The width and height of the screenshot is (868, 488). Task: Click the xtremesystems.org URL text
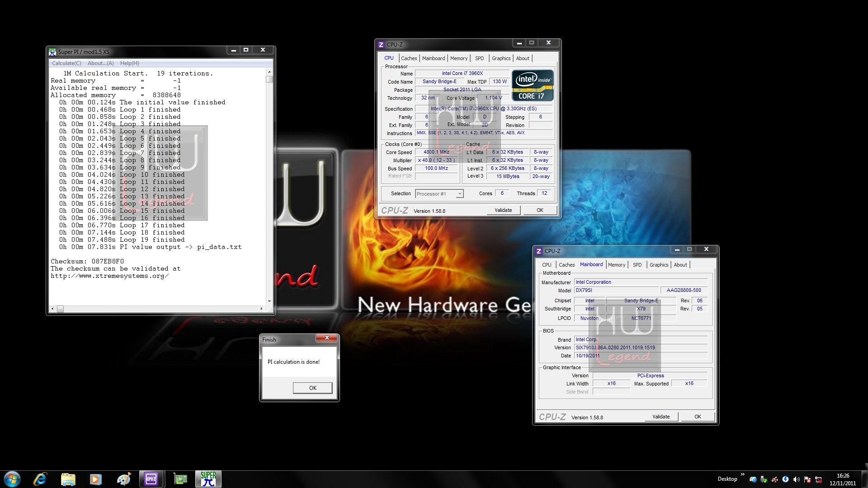pyautogui.click(x=110, y=276)
